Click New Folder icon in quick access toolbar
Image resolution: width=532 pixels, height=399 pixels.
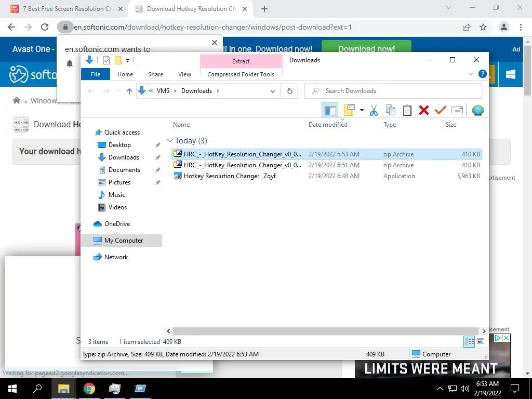(x=118, y=60)
